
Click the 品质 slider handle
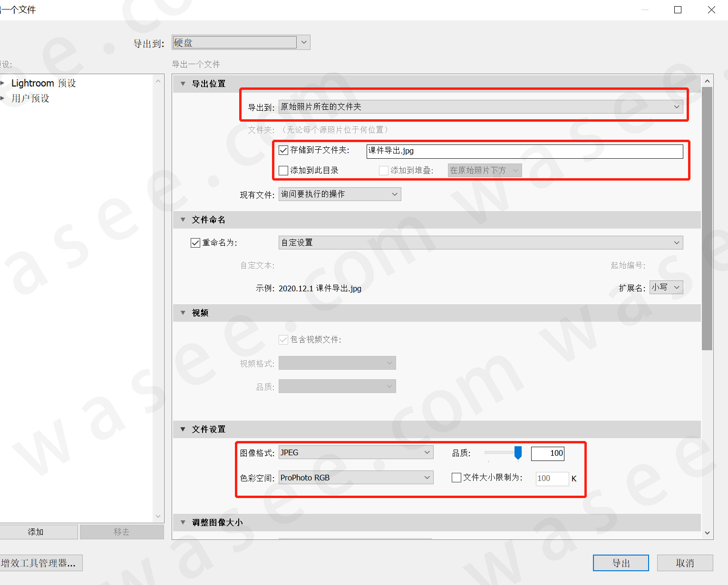pos(518,453)
